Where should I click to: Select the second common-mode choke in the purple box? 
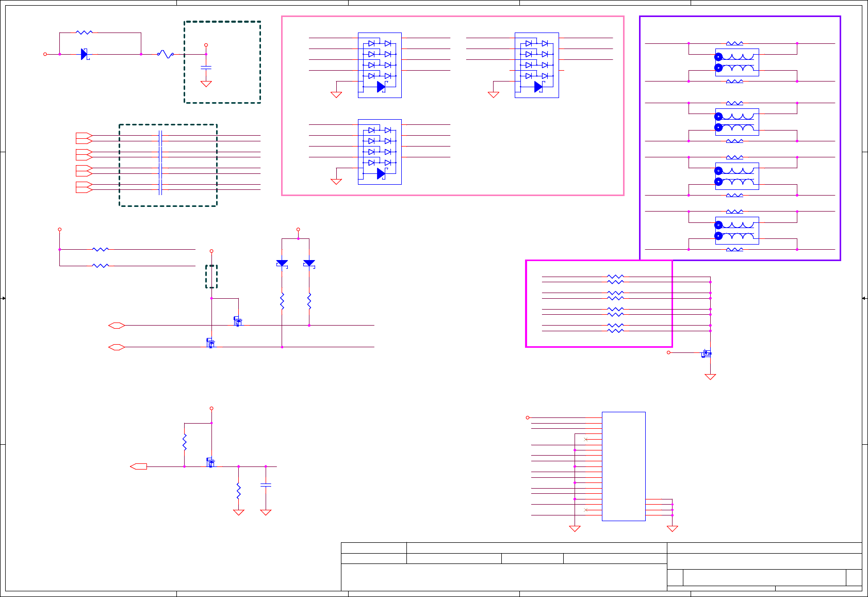pos(736,122)
